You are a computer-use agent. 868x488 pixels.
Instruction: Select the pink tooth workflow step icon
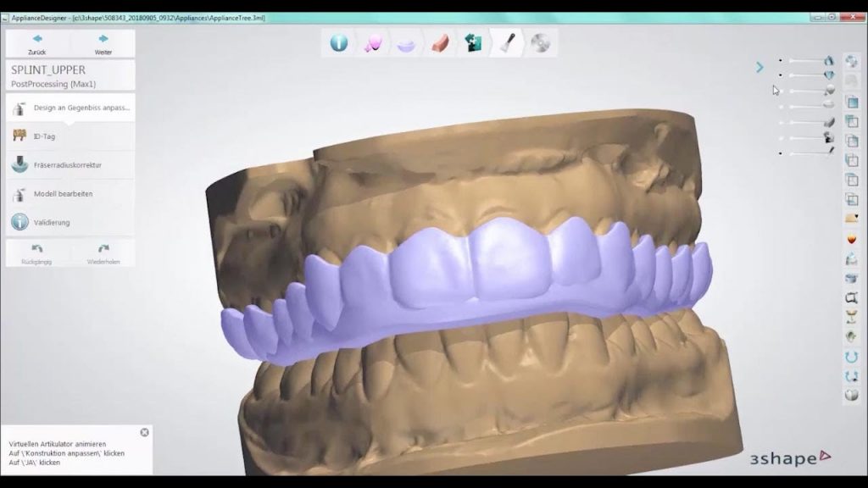coord(371,42)
